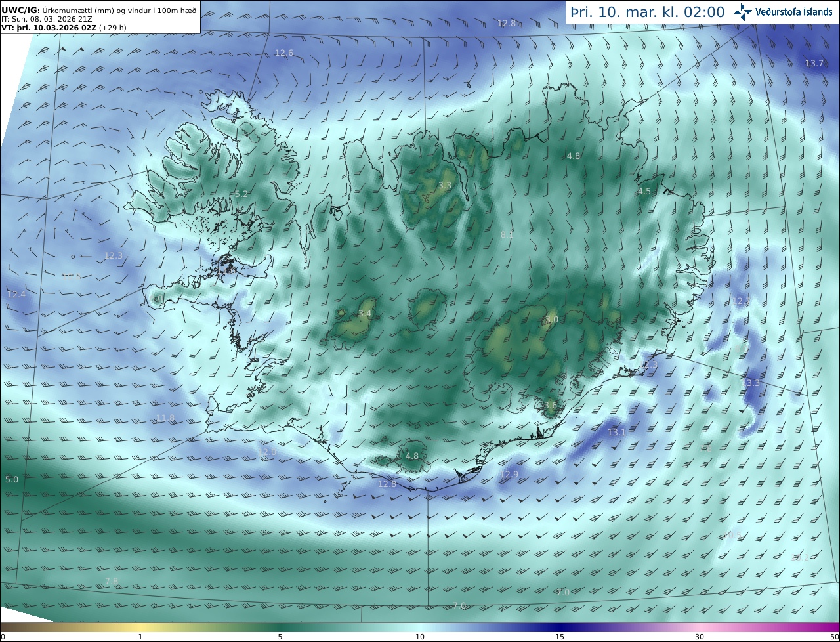The image size is (840, 642).
Task: Click the 13.1 value label
Action: [617, 432]
